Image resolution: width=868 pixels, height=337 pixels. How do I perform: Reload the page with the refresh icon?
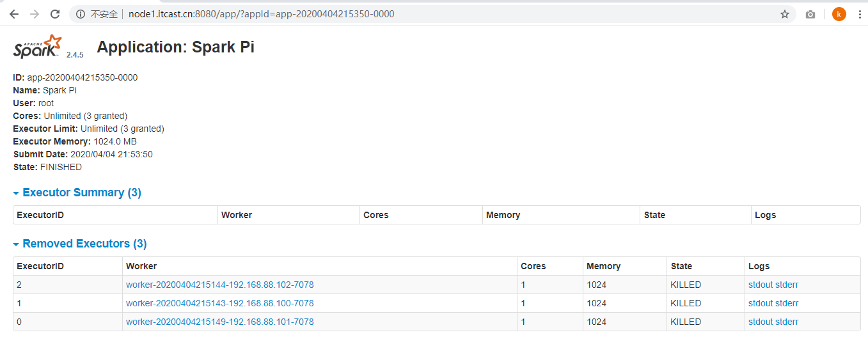click(55, 14)
